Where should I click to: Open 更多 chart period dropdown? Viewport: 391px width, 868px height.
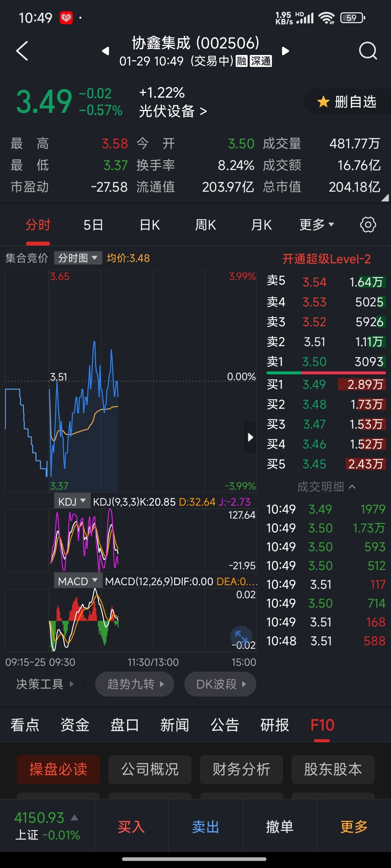(316, 225)
